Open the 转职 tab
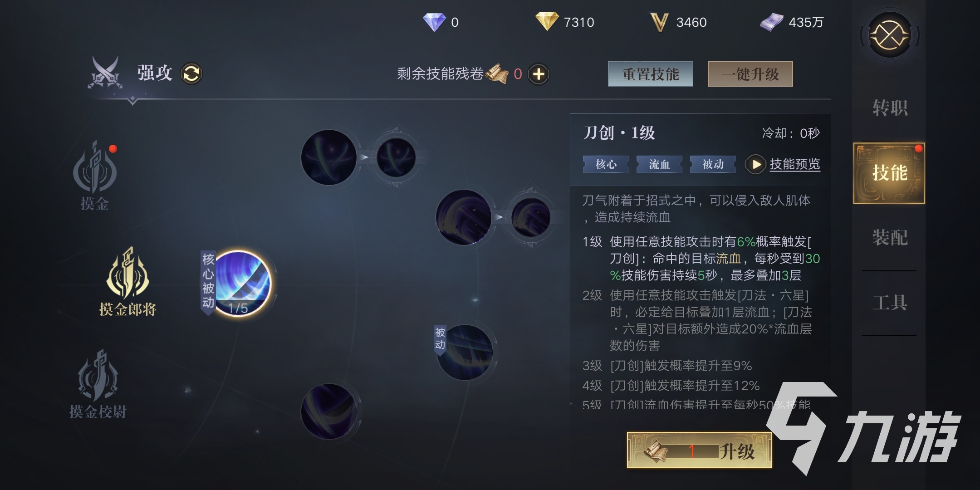The width and height of the screenshot is (980, 490). (x=890, y=108)
